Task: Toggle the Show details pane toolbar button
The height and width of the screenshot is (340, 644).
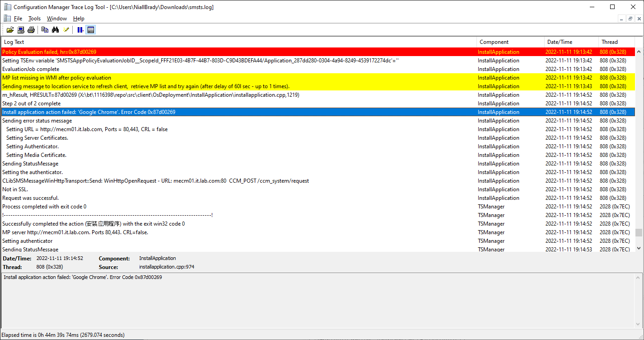Action: [91, 30]
